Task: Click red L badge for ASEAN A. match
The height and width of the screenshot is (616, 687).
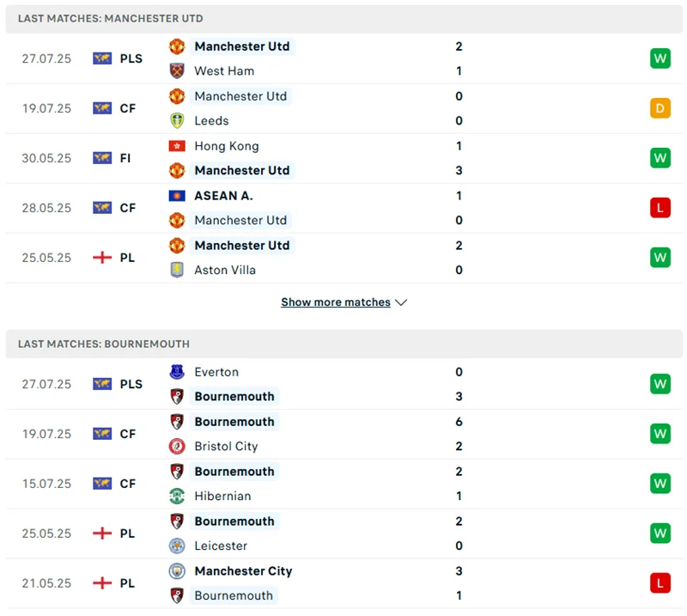Action: [660, 208]
